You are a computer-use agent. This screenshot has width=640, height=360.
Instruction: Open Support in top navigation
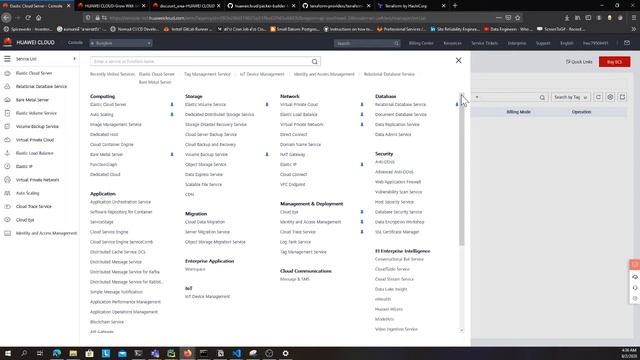click(543, 43)
